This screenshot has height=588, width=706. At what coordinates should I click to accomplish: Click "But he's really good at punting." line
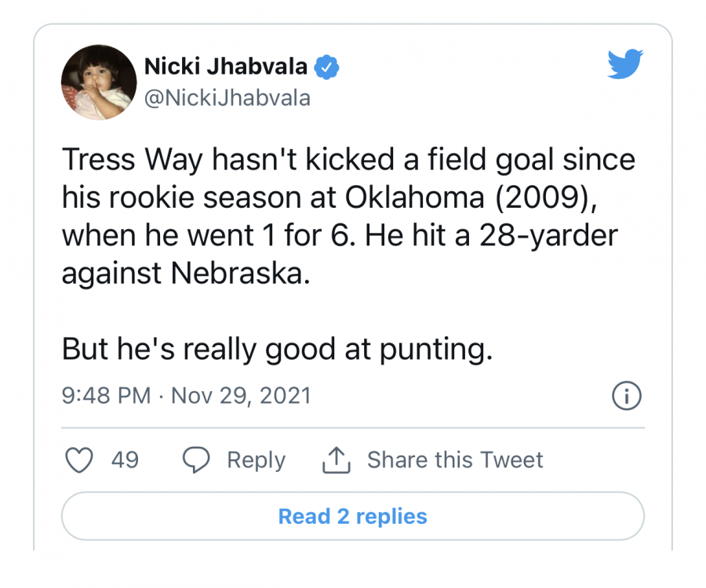(x=277, y=350)
